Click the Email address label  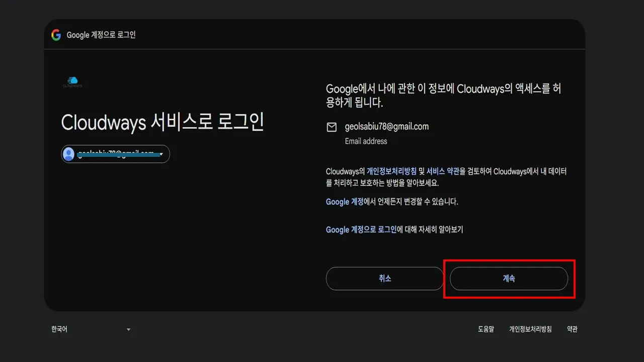pyautogui.click(x=366, y=141)
